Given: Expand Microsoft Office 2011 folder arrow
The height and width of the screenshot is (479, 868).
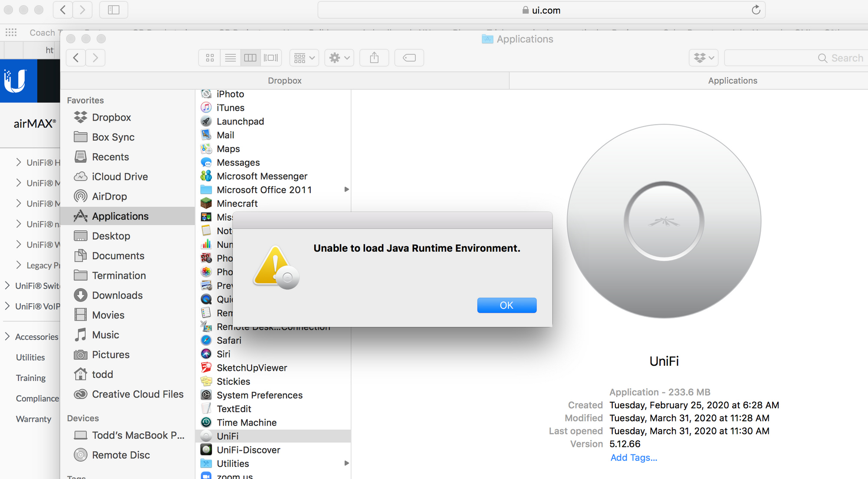Looking at the screenshot, I should (x=346, y=190).
